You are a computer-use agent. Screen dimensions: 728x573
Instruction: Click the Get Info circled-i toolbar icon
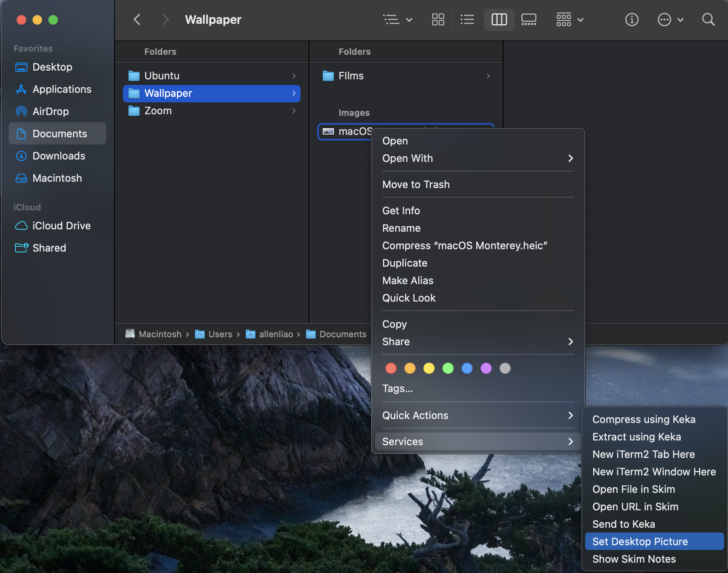click(632, 19)
